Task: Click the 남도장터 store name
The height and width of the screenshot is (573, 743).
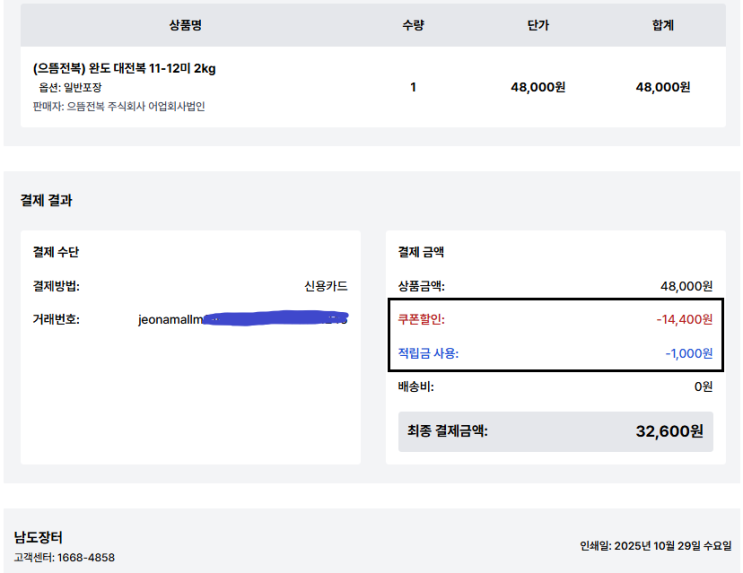Action: (39, 537)
